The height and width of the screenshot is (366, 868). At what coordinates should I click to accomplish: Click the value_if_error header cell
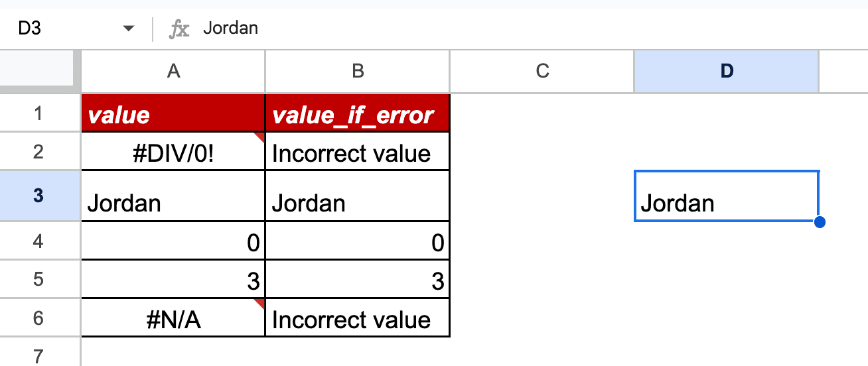pos(358,114)
